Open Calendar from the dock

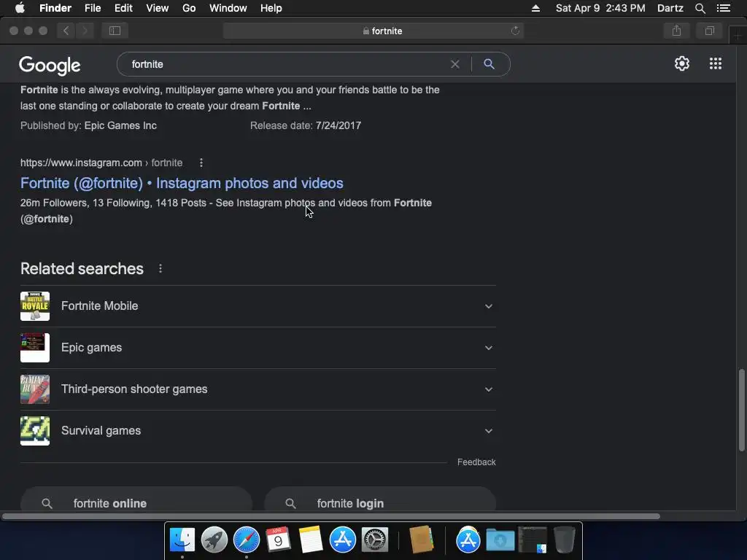coord(278,540)
